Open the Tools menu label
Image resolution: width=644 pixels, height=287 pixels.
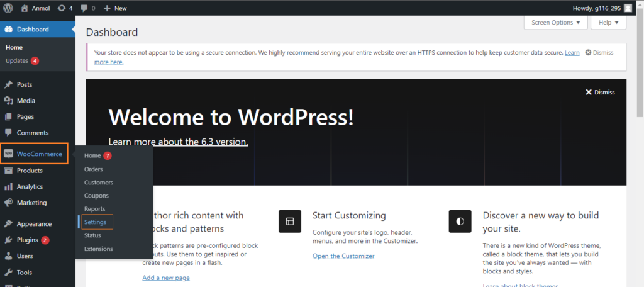pyautogui.click(x=25, y=272)
